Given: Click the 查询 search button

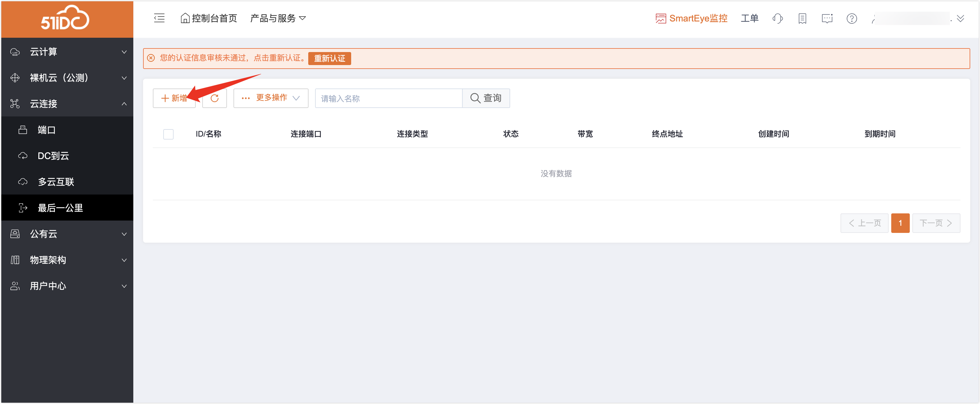Looking at the screenshot, I should (x=486, y=98).
